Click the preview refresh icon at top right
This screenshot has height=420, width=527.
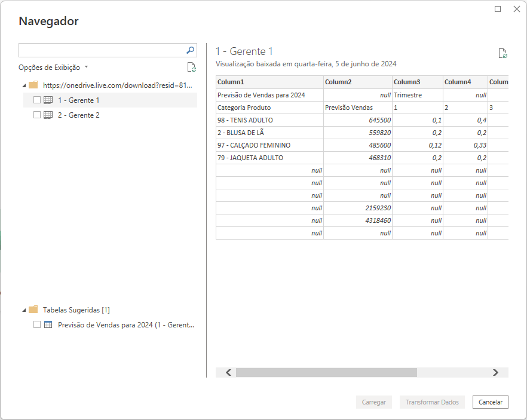point(503,53)
